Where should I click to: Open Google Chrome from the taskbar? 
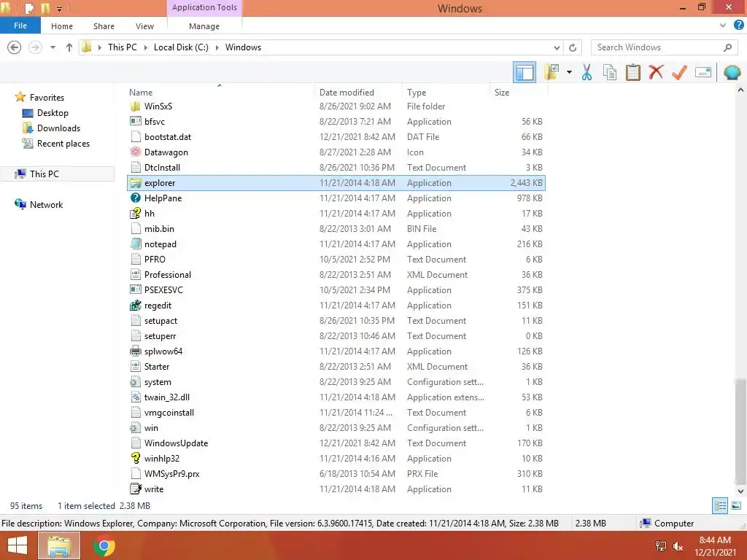pos(104,545)
